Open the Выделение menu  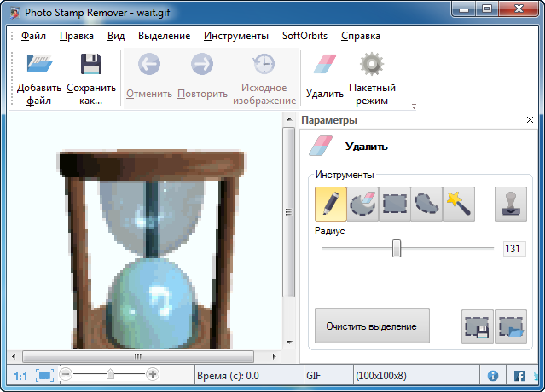[x=164, y=36]
